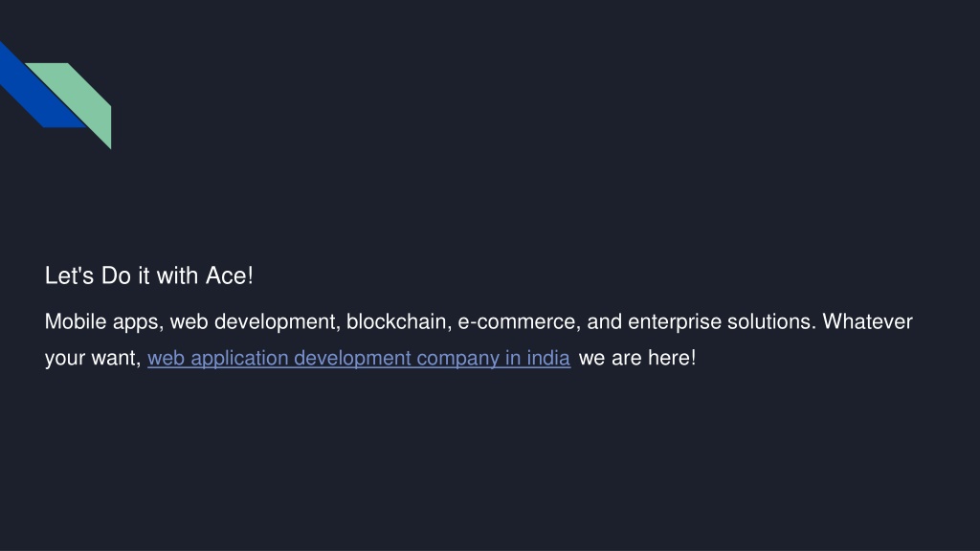Click the word "Ace!" in the heading
The width and height of the screenshot is (980, 551).
click(230, 275)
